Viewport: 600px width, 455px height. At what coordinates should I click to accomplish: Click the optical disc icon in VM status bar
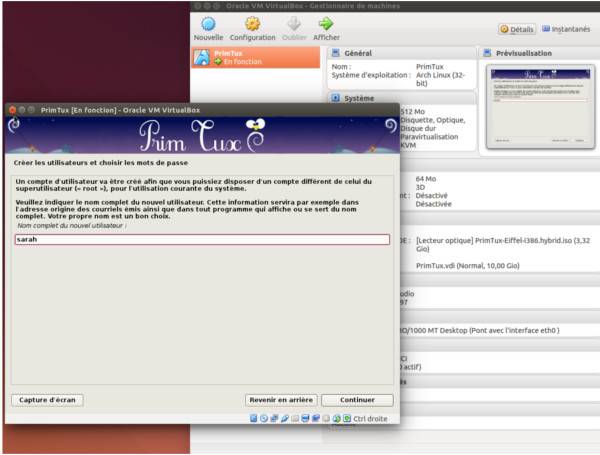pos(264,418)
